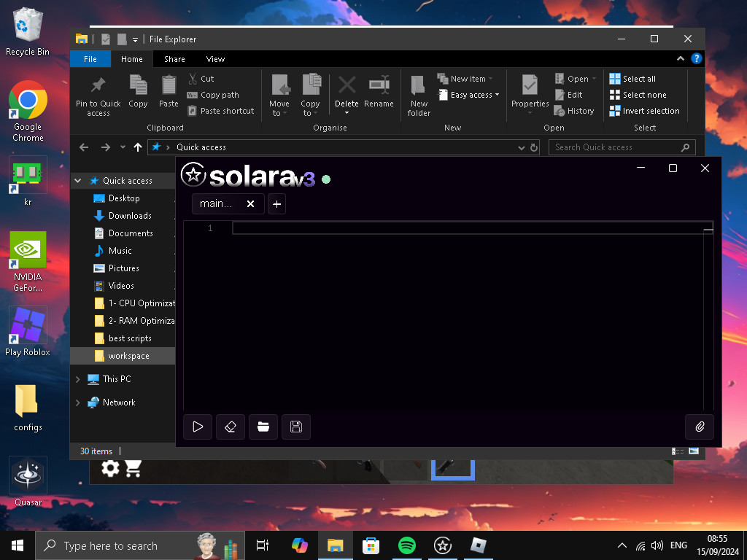Switch to the View ribbon tab

pyautogui.click(x=215, y=59)
